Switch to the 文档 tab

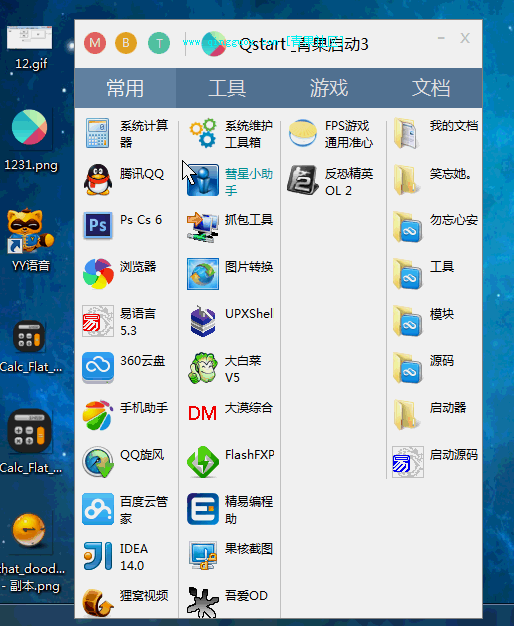(431, 88)
